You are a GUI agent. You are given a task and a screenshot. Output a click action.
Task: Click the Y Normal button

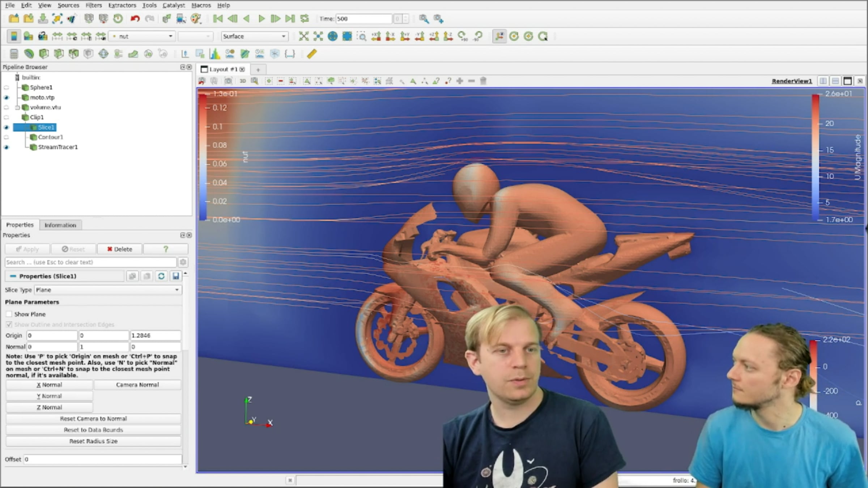pyautogui.click(x=49, y=396)
